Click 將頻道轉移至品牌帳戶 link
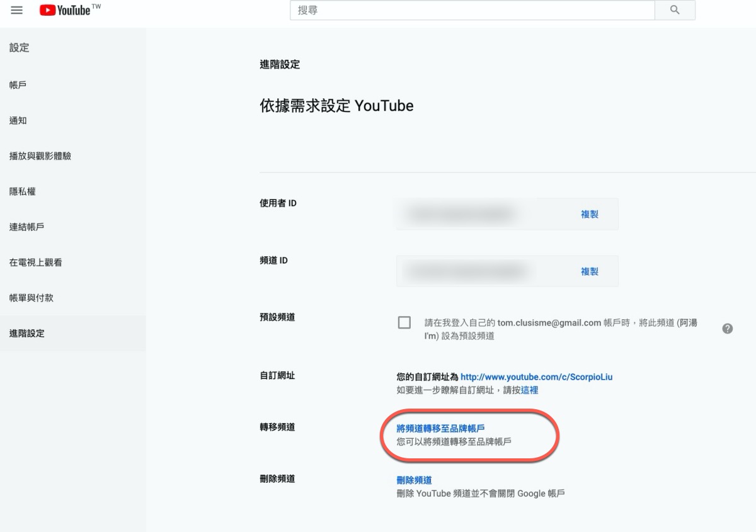756x532 pixels. coord(441,429)
